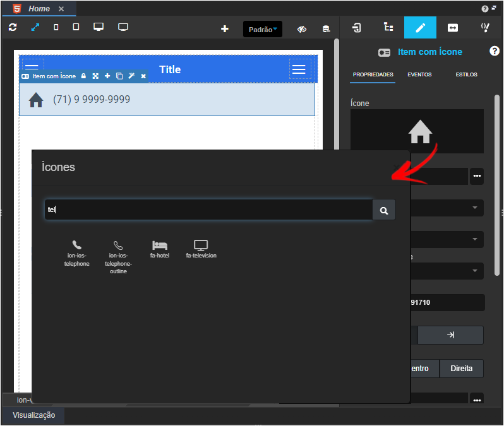Click the bottom ellipsis button in properties
The width and height of the screenshot is (504, 426).
[x=477, y=398]
